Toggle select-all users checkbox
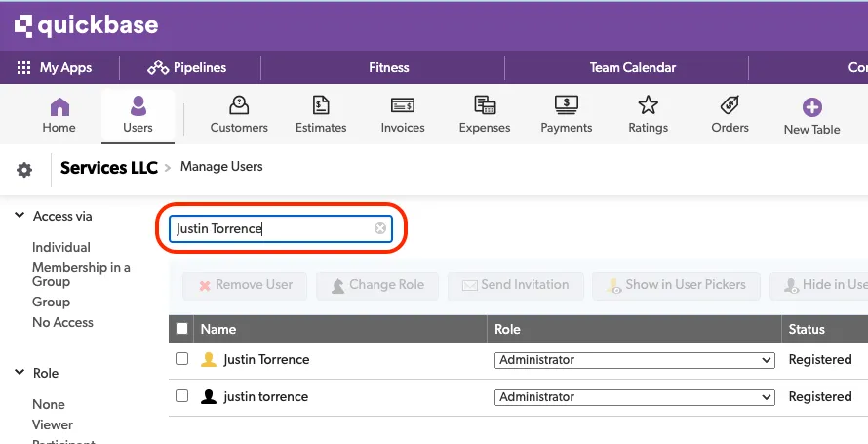Image resolution: width=868 pixels, height=444 pixels. pos(181,329)
